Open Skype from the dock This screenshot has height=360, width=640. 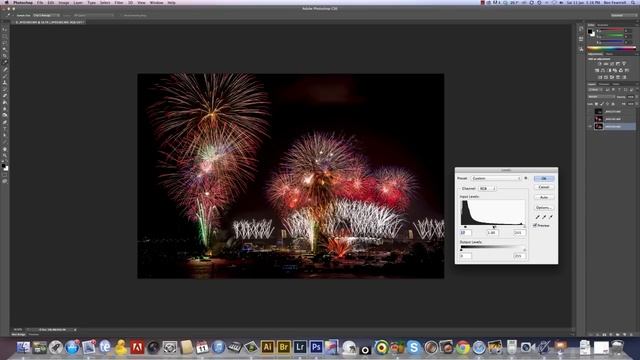(413, 347)
